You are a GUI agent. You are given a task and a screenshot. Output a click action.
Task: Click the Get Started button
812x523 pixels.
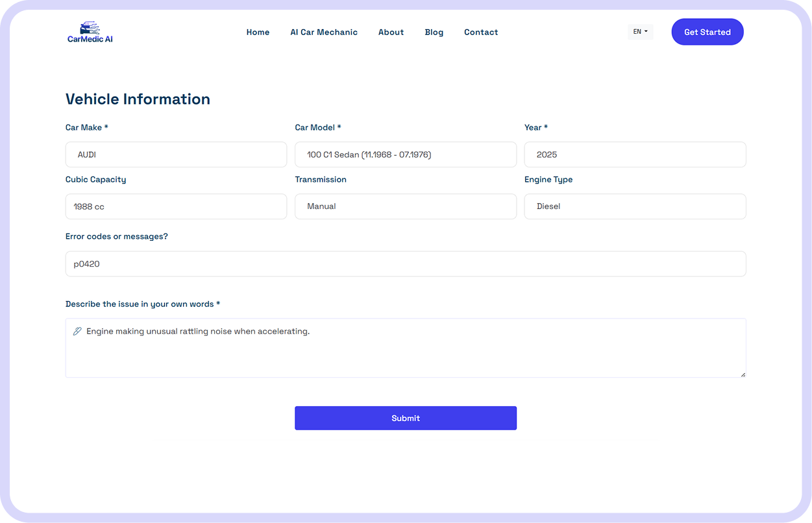coord(707,32)
